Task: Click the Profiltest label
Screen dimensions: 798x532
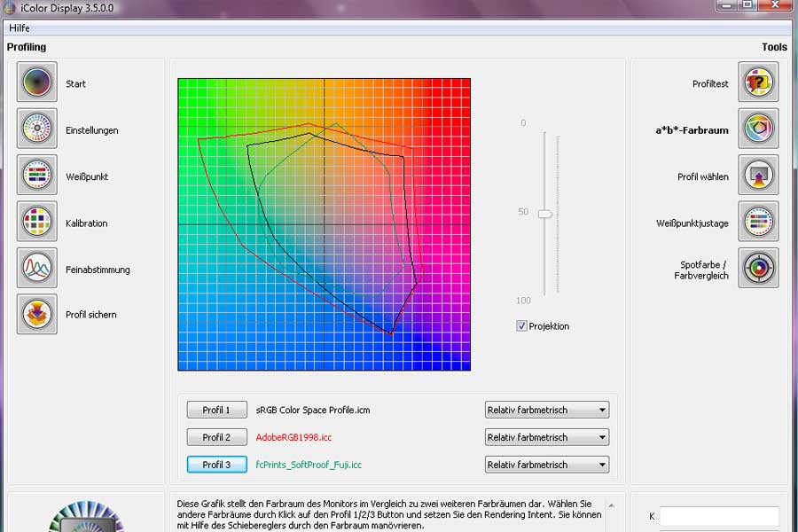Action: coord(710,84)
